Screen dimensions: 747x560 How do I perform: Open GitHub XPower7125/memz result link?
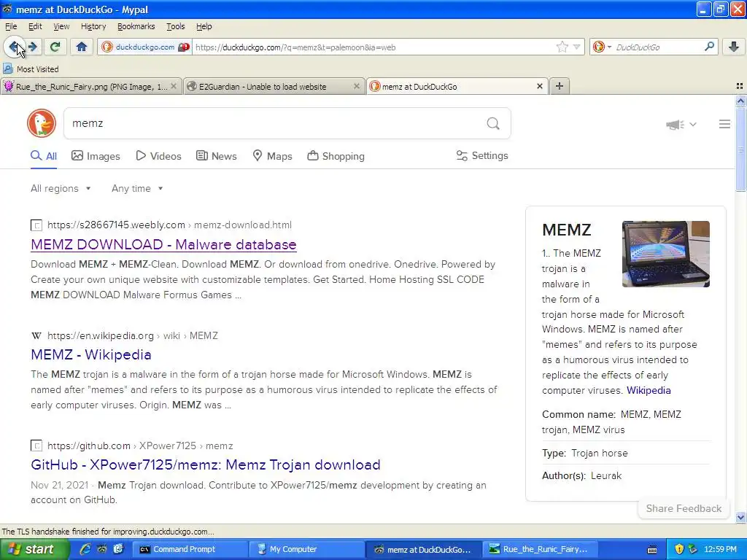(205, 464)
